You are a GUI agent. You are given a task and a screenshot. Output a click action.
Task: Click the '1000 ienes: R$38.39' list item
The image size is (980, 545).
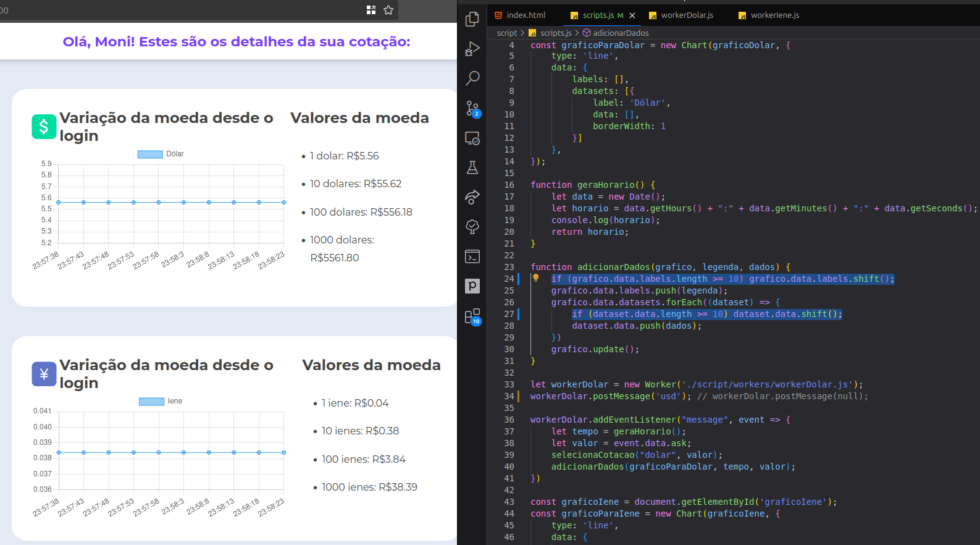coord(369,487)
